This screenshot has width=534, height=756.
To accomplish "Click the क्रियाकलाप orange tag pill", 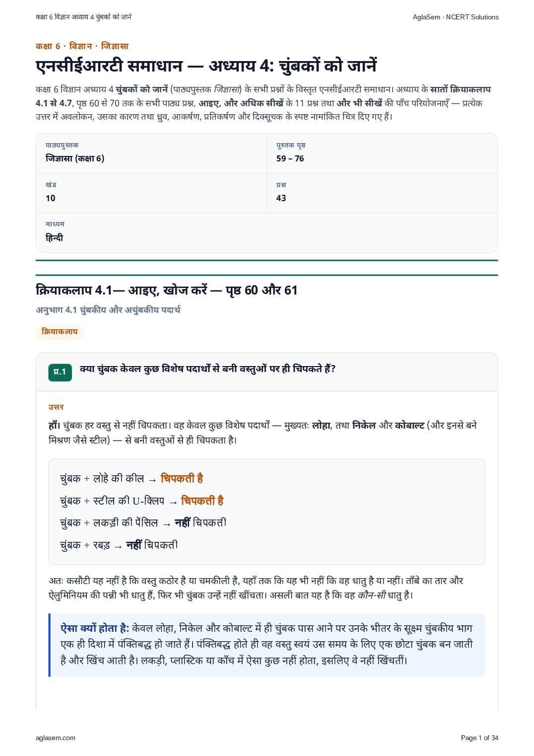I will [x=60, y=332].
